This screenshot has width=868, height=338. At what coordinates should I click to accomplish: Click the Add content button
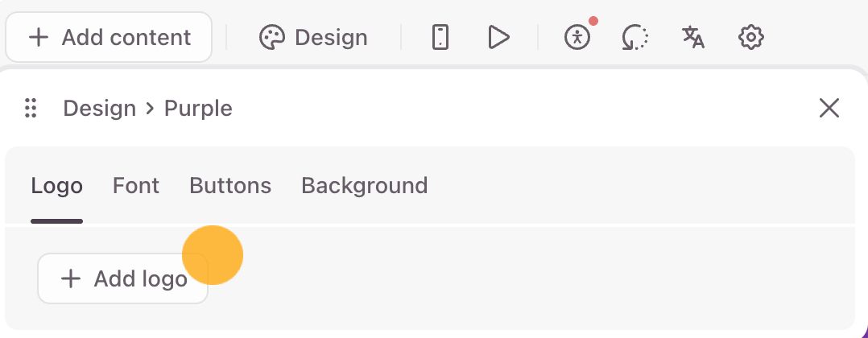click(109, 38)
